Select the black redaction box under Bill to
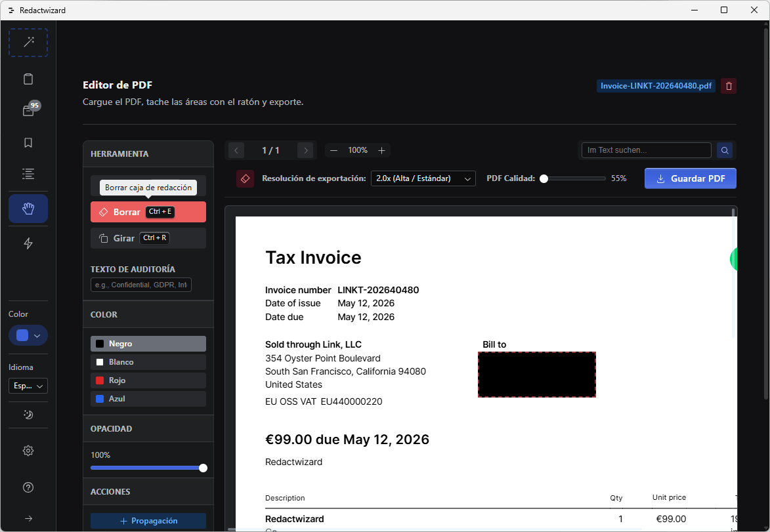The height and width of the screenshot is (532, 770). (x=537, y=375)
